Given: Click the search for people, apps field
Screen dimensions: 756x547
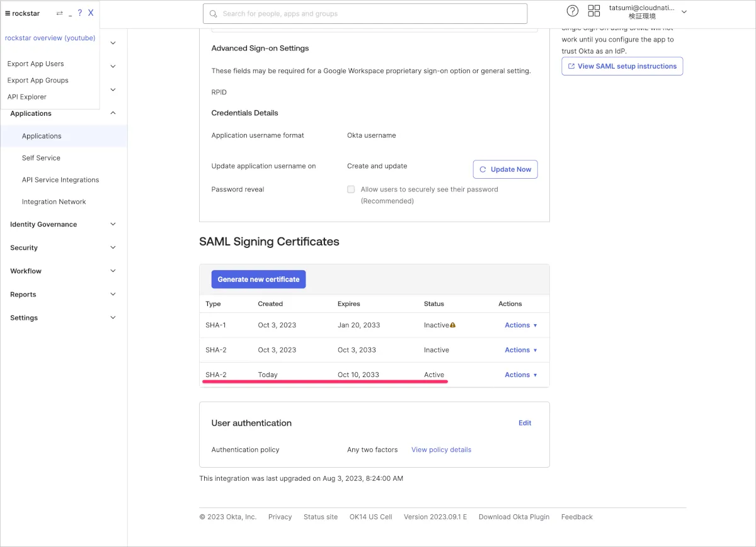Looking at the screenshot, I should click(x=365, y=14).
